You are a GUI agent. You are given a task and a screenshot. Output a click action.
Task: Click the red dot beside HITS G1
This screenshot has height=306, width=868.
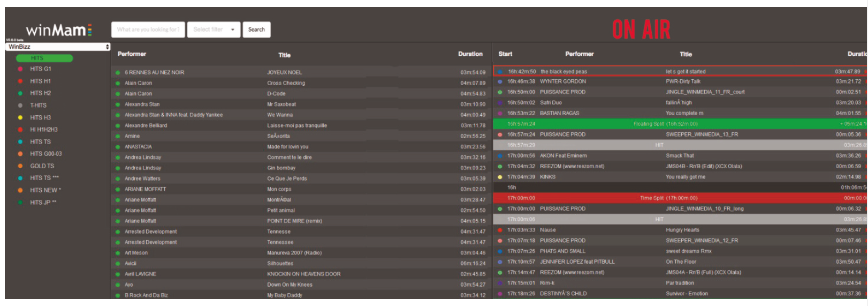tap(20, 69)
